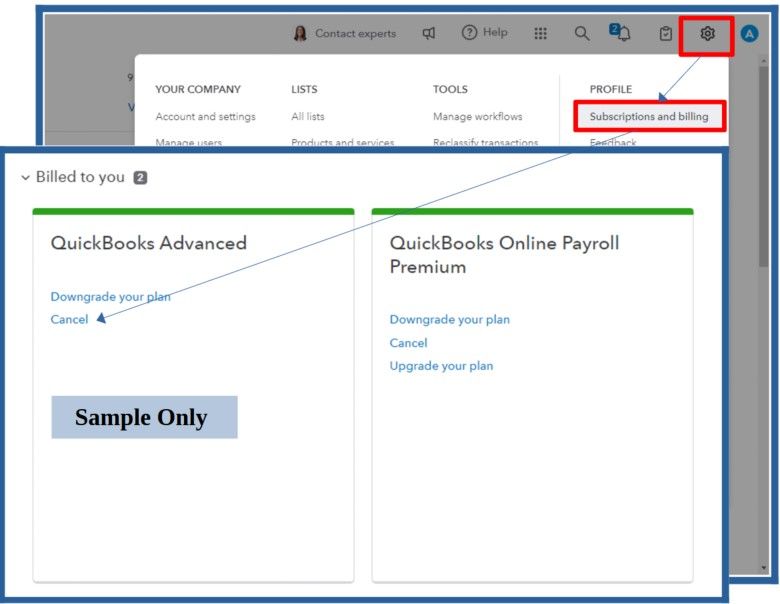The height and width of the screenshot is (604, 780).
Task: Click the search magnifier icon
Action: (582, 33)
